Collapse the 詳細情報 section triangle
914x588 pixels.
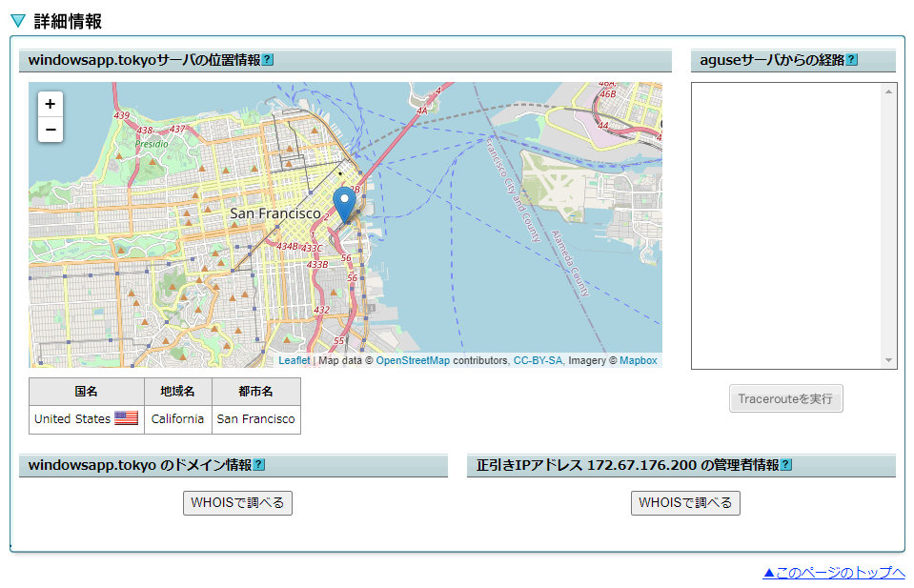18,22
